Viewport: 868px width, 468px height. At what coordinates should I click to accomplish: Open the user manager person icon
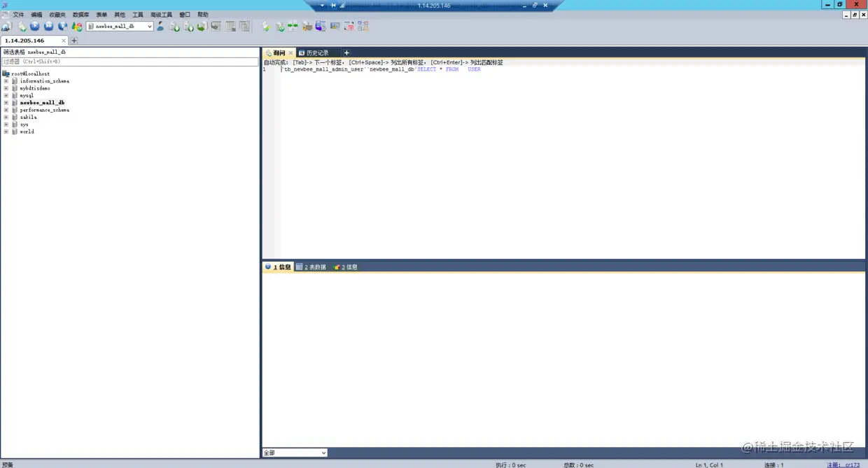160,27
